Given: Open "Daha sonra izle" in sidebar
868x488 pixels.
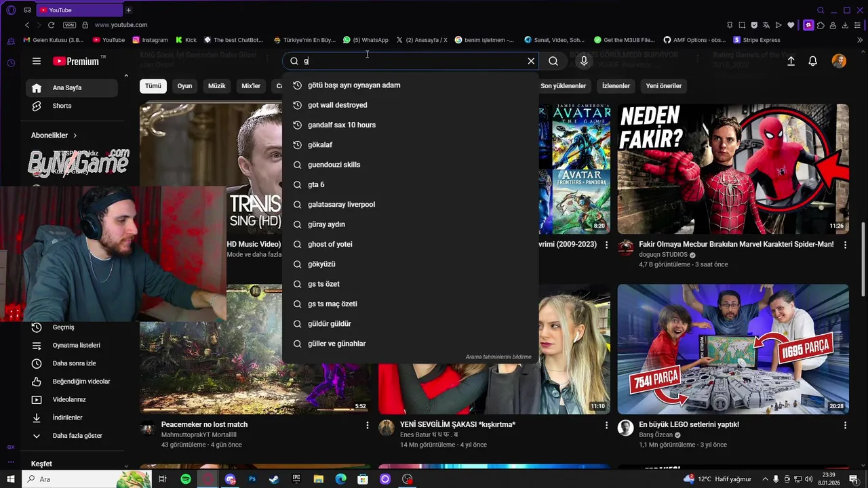Looking at the screenshot, I should coord(72,363).
